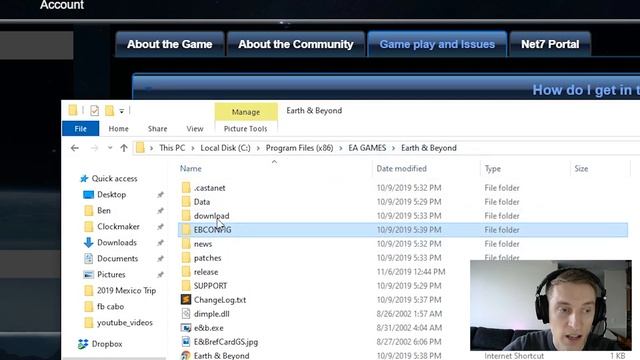
Task: Click the Documents icon in sidebar
Action: point(88,258)
